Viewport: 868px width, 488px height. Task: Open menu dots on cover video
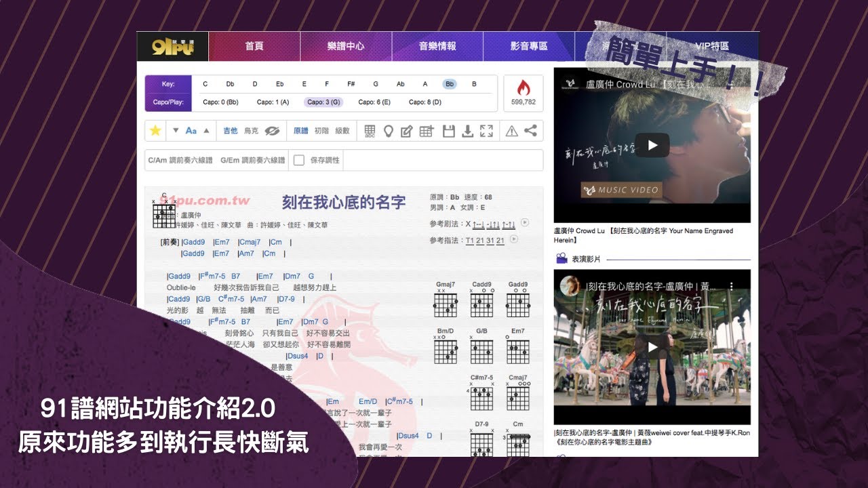point(731,287)
